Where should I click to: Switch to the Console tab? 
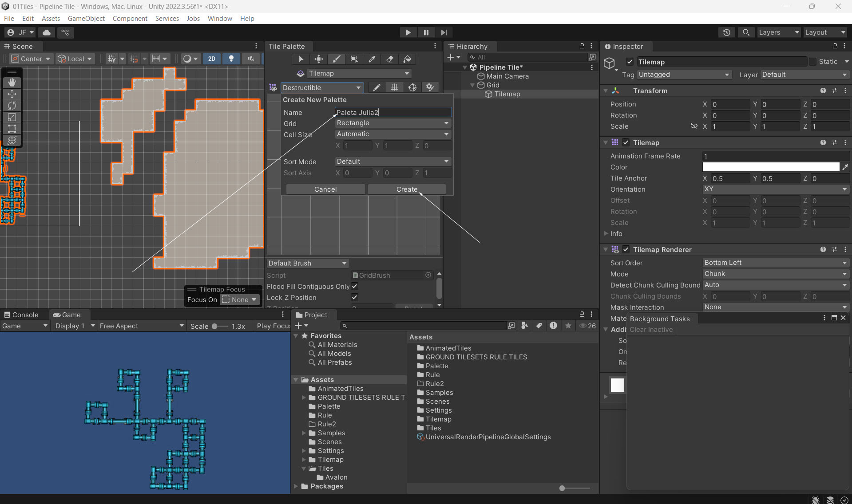tap(21, 315)
